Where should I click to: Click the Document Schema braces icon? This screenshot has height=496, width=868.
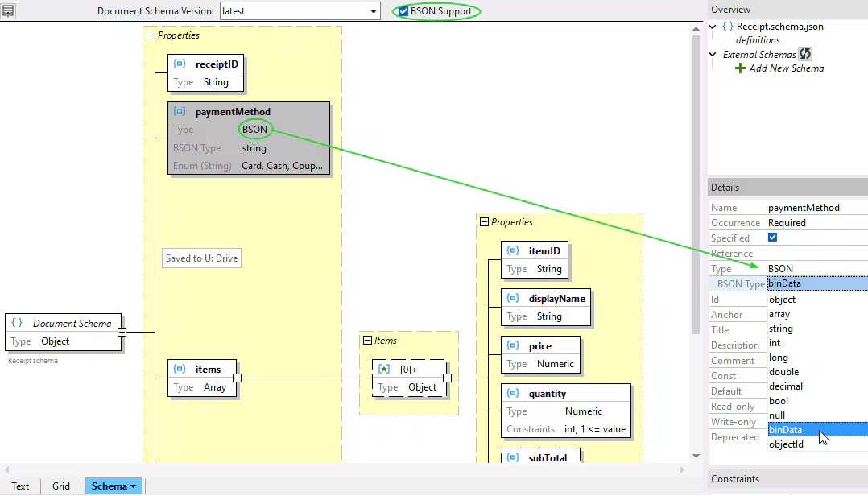click(17, 323)
